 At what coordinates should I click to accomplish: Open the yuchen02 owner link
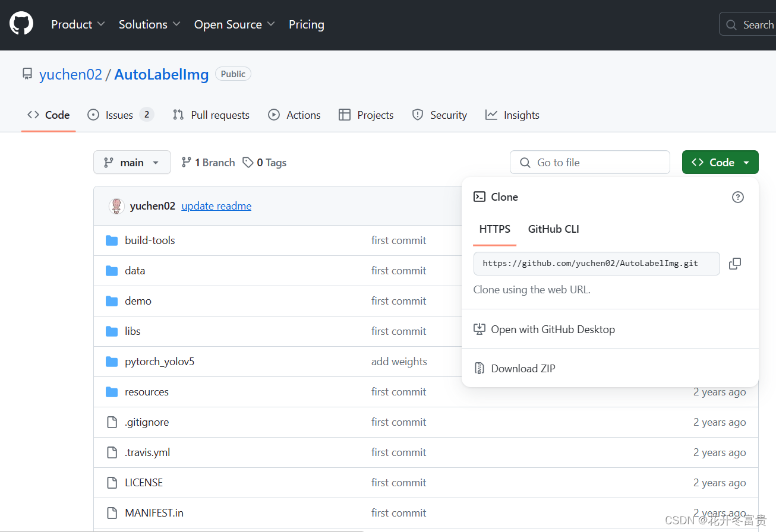[x=71, y=74]
